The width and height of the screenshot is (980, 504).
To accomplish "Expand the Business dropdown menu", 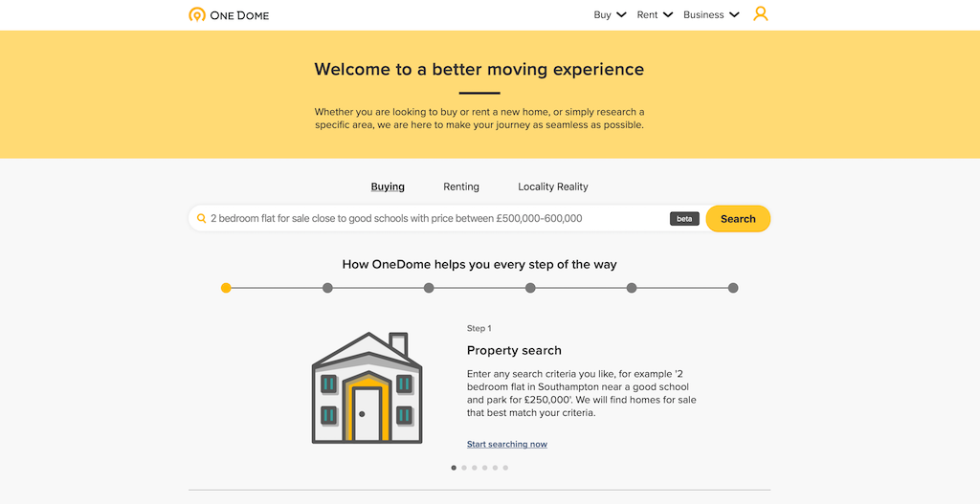I will 711,14.
